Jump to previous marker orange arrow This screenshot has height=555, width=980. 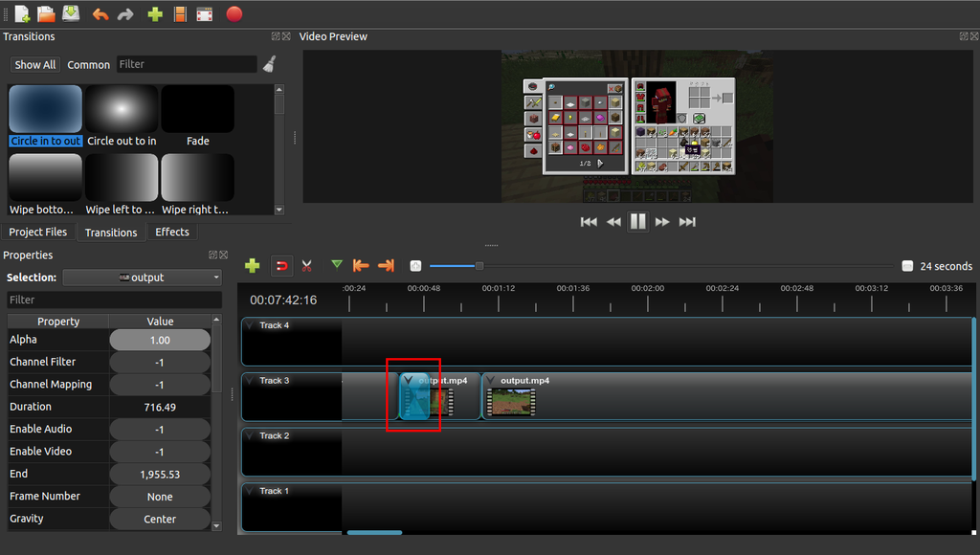pyautogui.click(x=361, y=266)
